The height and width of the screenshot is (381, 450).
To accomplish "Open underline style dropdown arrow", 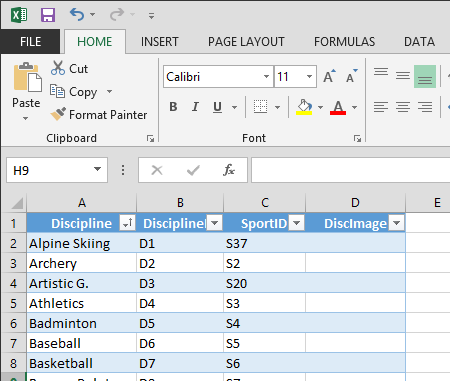I will [234, 107].
